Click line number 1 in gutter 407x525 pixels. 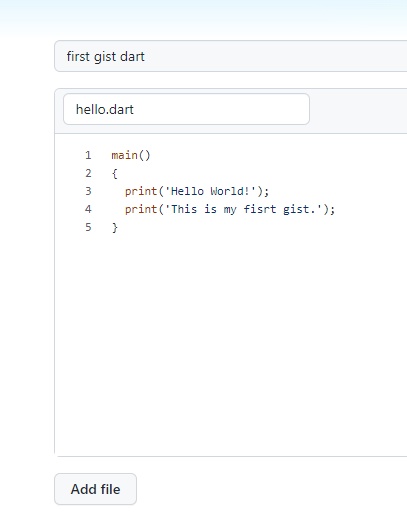(88, 155)
